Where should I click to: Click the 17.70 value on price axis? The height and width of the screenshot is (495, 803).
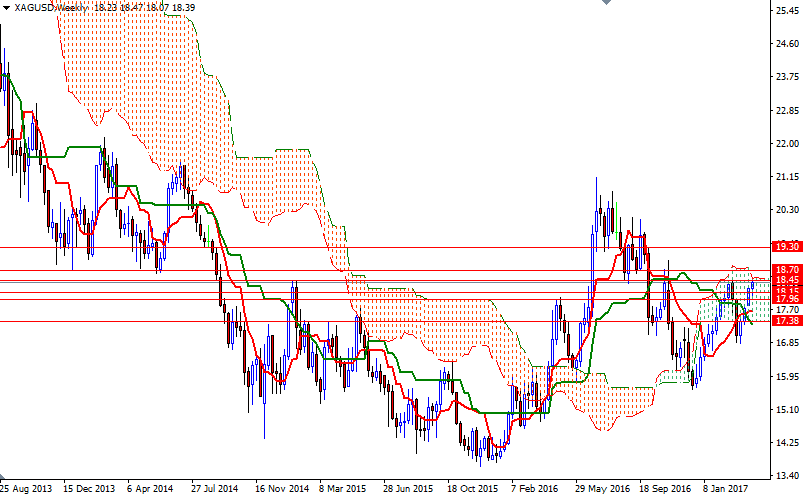788,310
